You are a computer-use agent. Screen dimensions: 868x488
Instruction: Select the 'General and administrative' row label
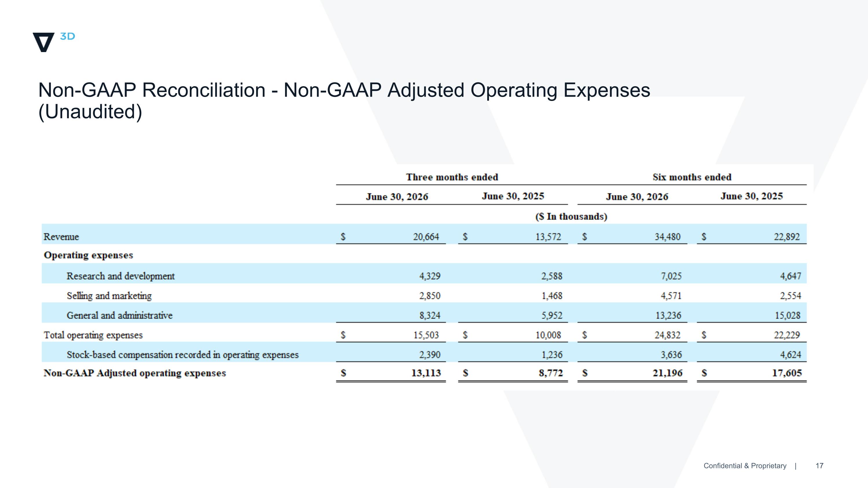coord(119,315)
